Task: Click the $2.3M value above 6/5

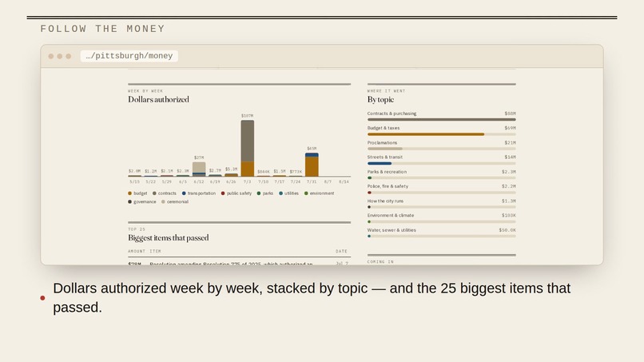Action: click(x=183, y=171)
